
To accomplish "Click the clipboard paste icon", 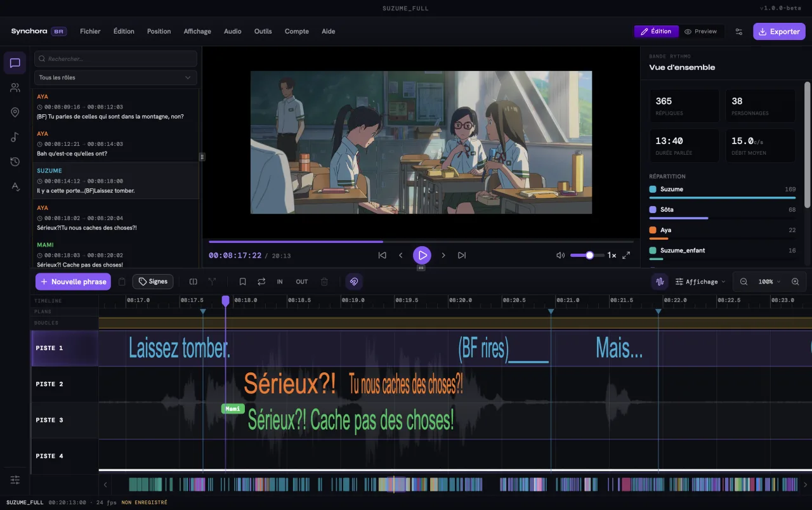I will coord(122,282).
